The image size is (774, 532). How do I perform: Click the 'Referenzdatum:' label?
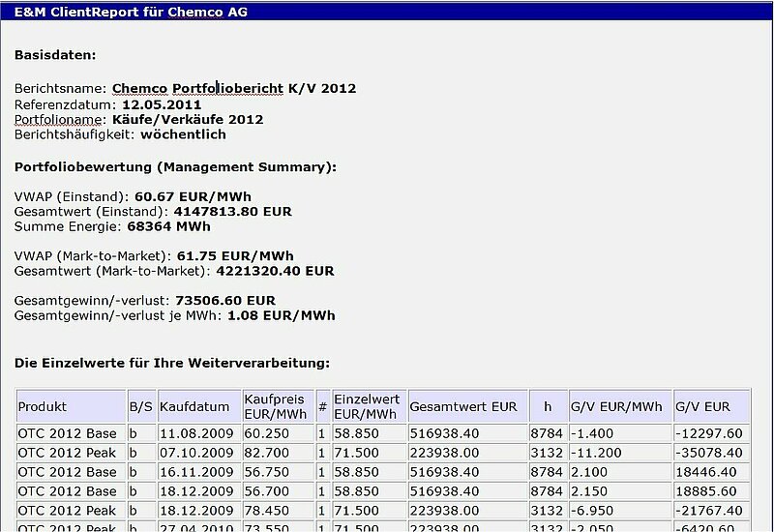click(x=65, y=104)
